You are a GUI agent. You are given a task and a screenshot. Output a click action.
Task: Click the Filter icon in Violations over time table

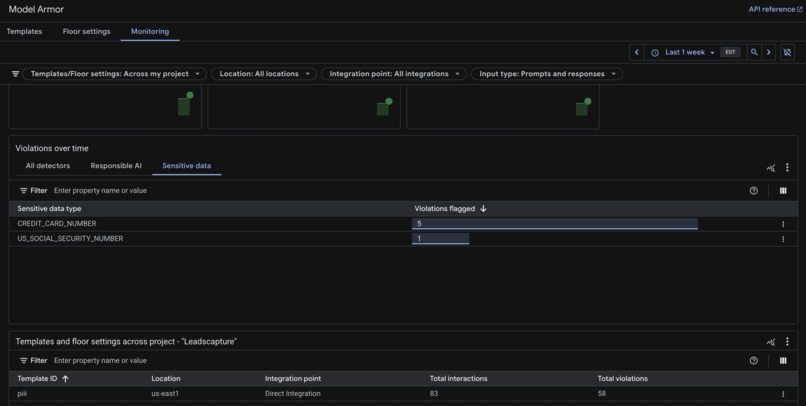[24, 191]
